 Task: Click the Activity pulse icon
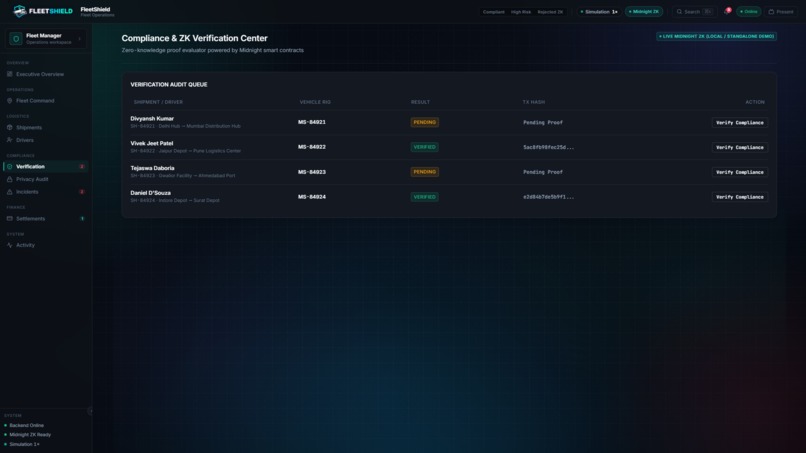click(x=9, y=245)
